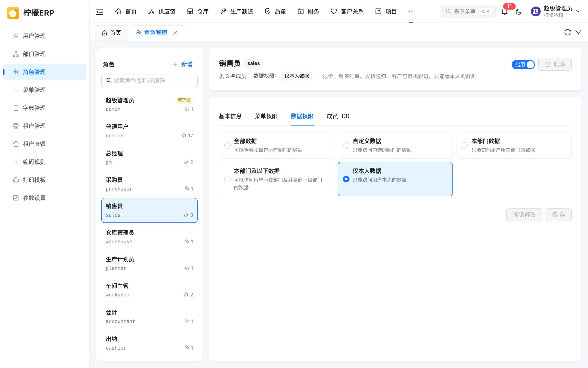Click the 撤销修改 button
Screen dimensions: 588x368
524,215
